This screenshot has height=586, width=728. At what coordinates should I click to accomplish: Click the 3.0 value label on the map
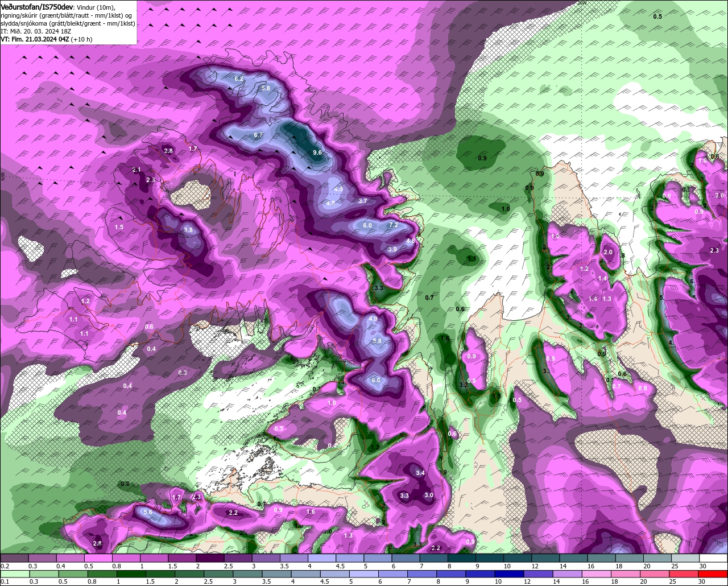coord(429,496)
